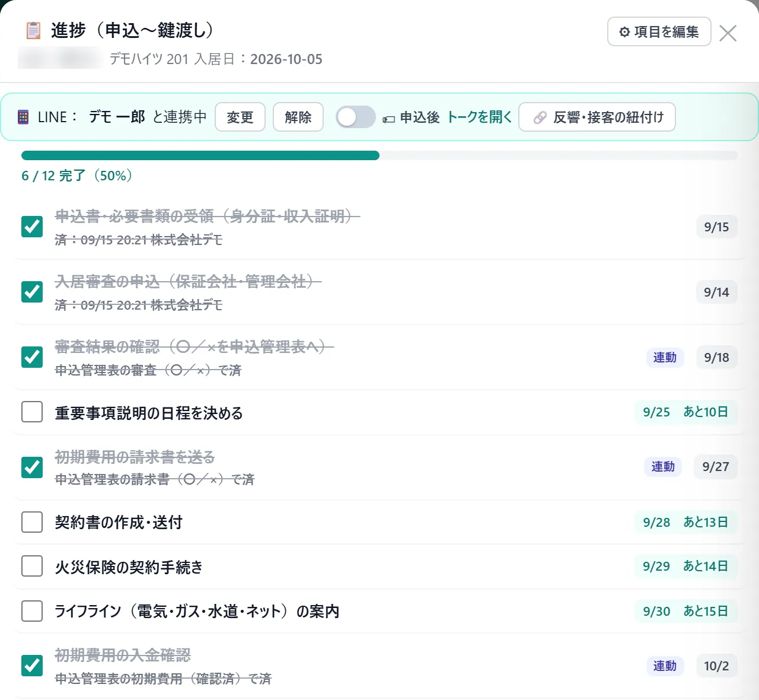Click the 9/18 date badge
The image size is (759, 700).
click(x=716, y=357)
